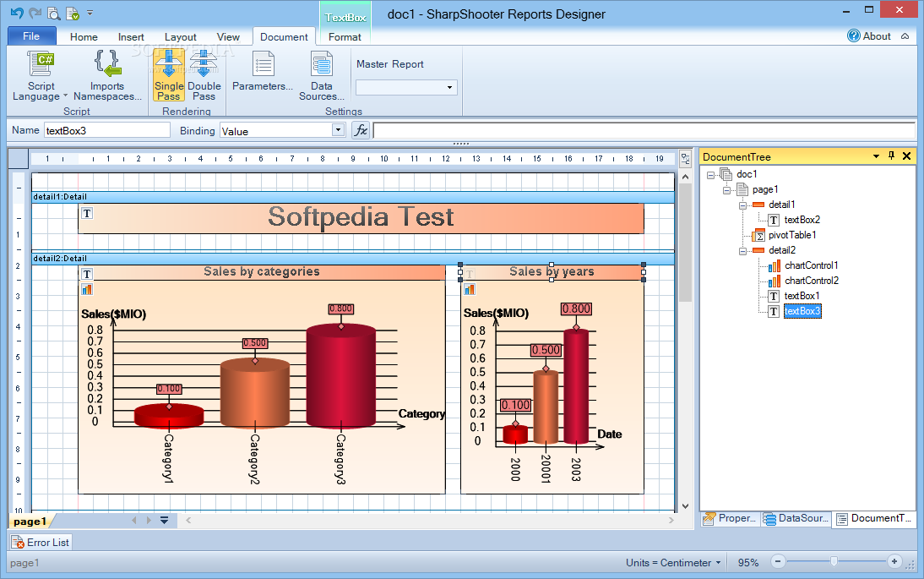Open the About help button
This screenshot has height=579, width=924.
[x=869, y=36]
